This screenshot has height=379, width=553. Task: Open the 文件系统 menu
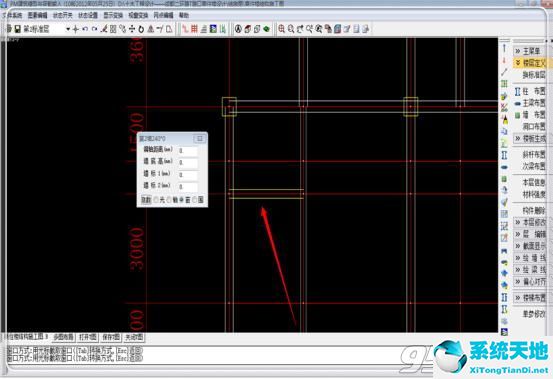(12, 16)
